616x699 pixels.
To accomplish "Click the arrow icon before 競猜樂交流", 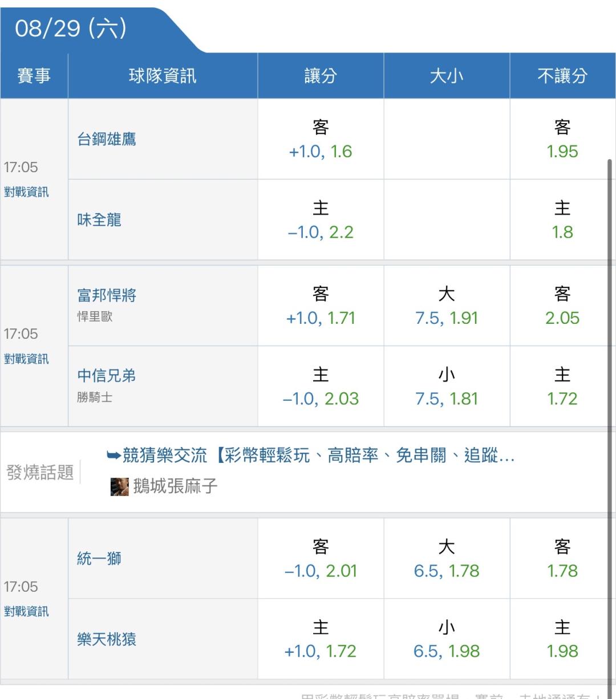I will [x=114, y=455].
